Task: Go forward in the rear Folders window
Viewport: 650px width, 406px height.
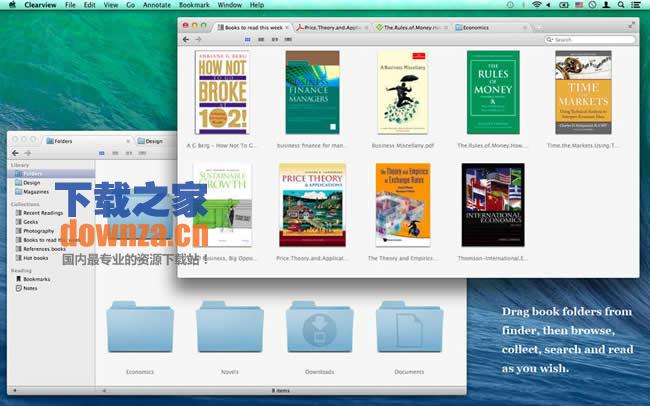Action: [28, 153]
